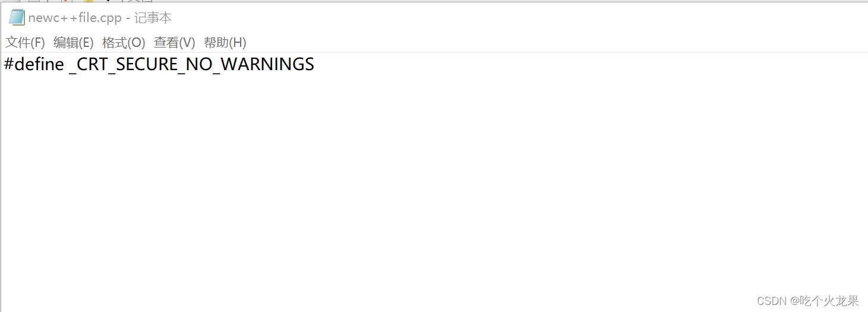
Task: Click the space between define and _CRT
Action: [67, 64]
